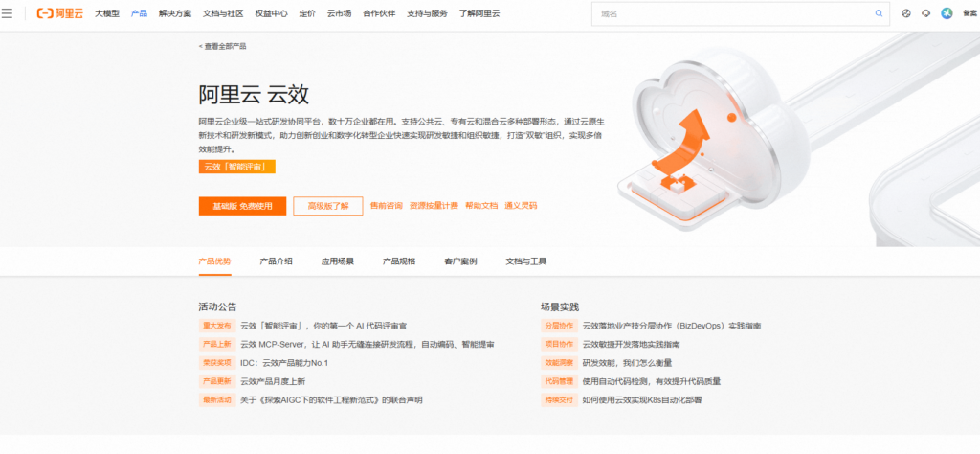
Task: Click the 分层协作 scenario tag
Action: pos(558,326)
